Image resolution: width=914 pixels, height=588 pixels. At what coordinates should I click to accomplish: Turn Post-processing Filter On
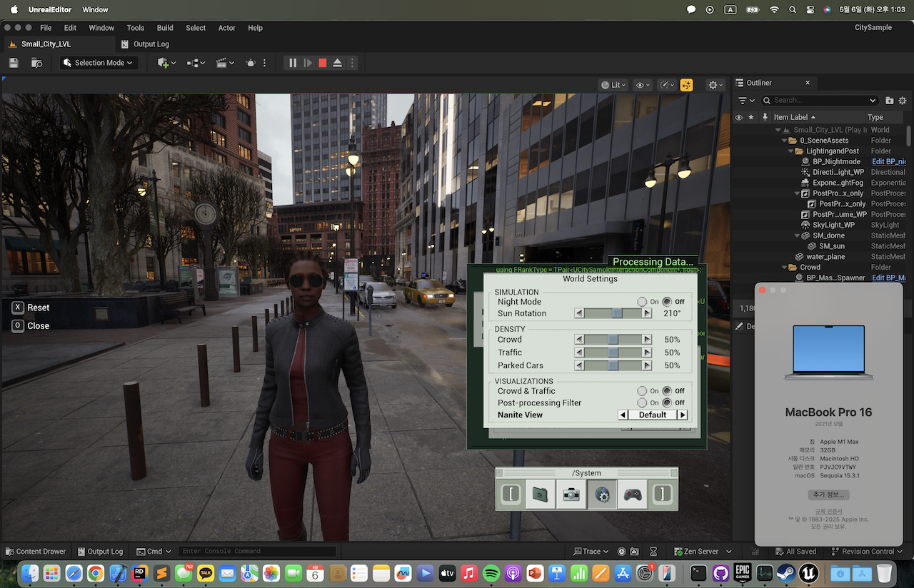tap(642, 403)
